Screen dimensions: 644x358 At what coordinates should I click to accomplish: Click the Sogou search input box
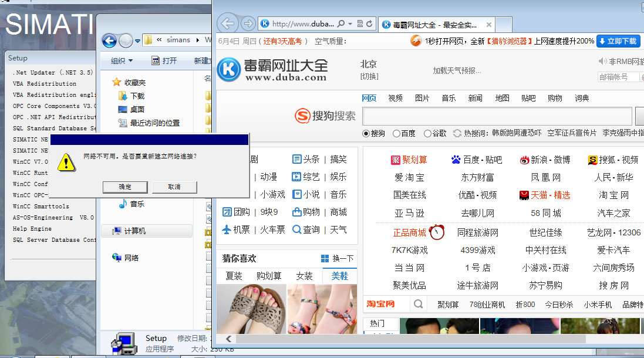coord(497,116)
